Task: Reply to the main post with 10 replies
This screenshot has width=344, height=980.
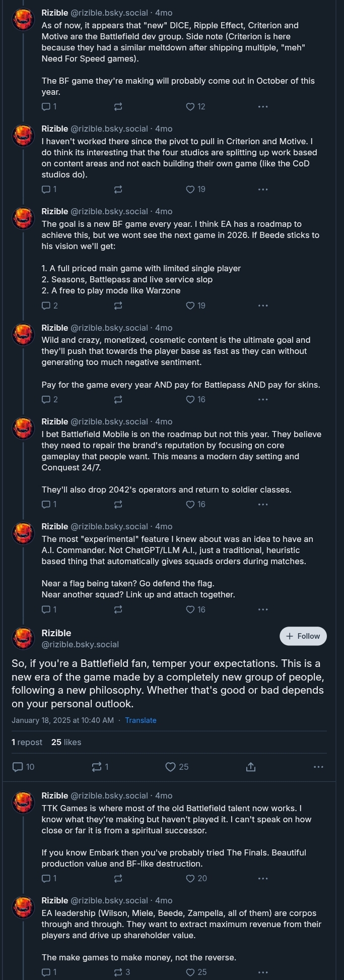Action: tap(18, 767)
